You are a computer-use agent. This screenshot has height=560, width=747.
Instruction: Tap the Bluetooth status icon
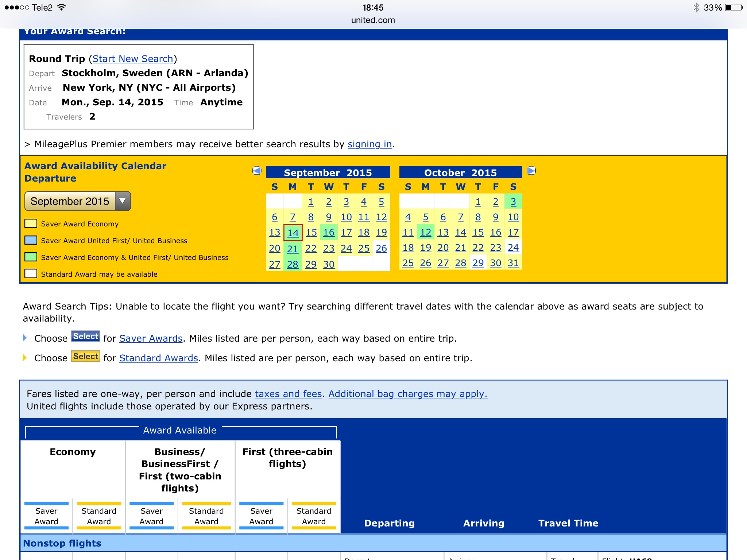696,7
